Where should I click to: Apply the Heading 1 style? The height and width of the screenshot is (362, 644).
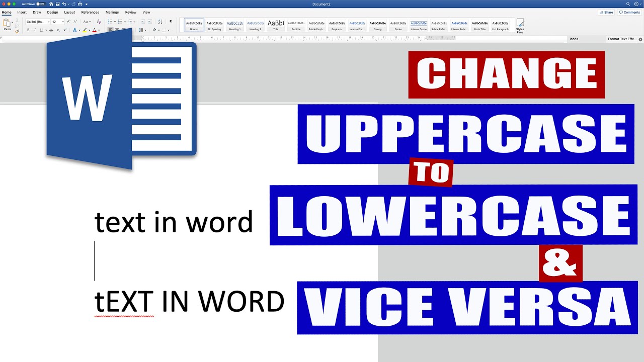[x=235, y=25]
